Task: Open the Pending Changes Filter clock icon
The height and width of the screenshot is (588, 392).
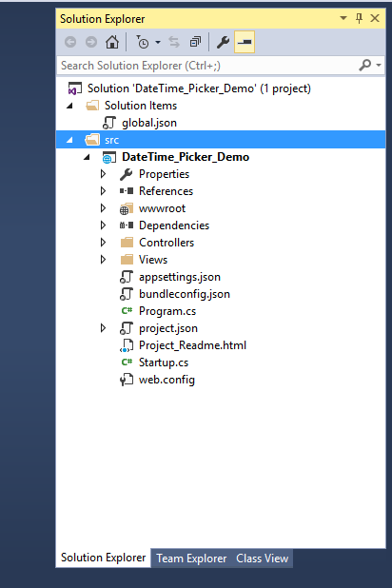Action: coord(143,42)
